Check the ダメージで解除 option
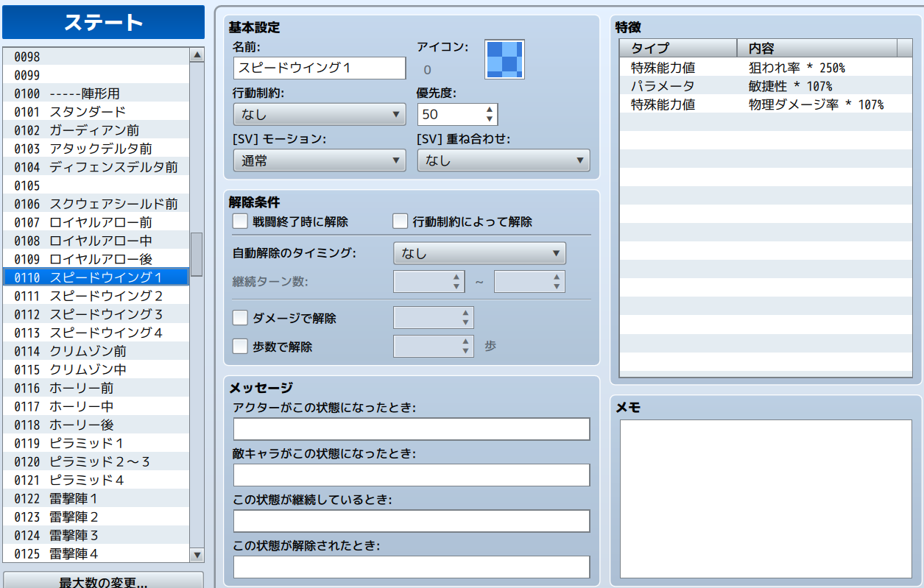 (x=240, y=318)
